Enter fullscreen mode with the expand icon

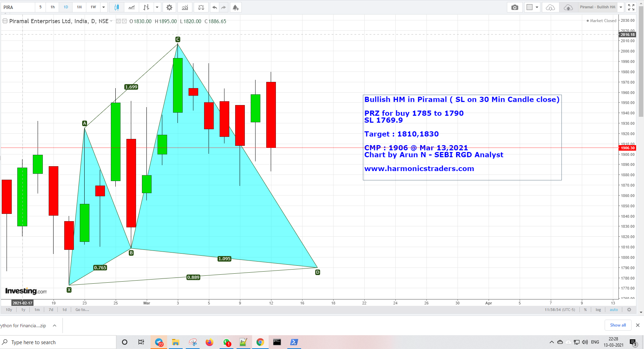(631, 7)
